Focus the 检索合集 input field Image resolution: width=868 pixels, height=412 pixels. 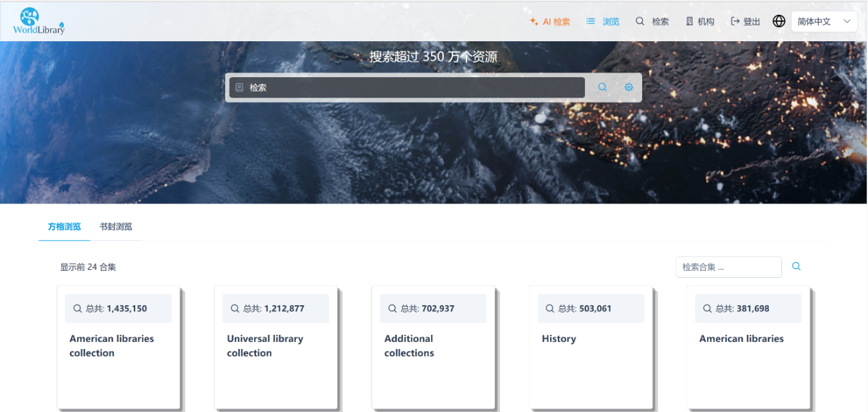(728, 267)
